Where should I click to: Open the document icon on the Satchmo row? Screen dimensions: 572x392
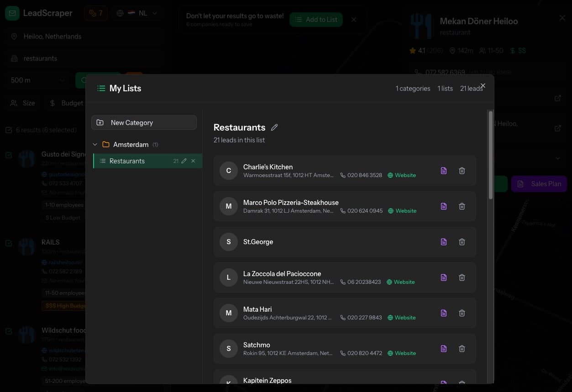tap(443, 348)
